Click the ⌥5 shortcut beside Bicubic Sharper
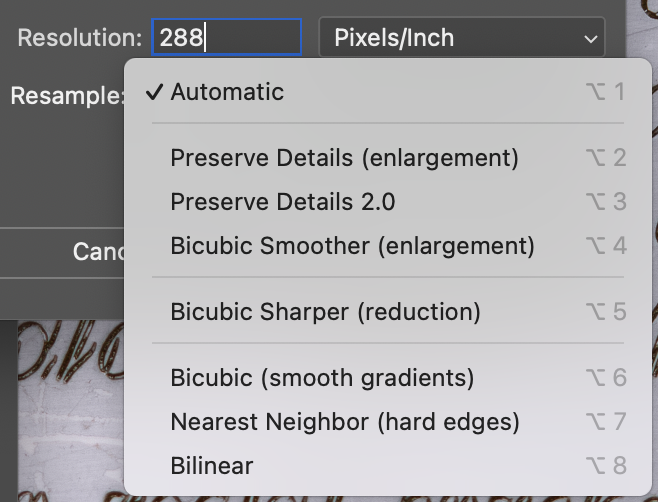Viewport: 658px width, 502px height. 605,312
